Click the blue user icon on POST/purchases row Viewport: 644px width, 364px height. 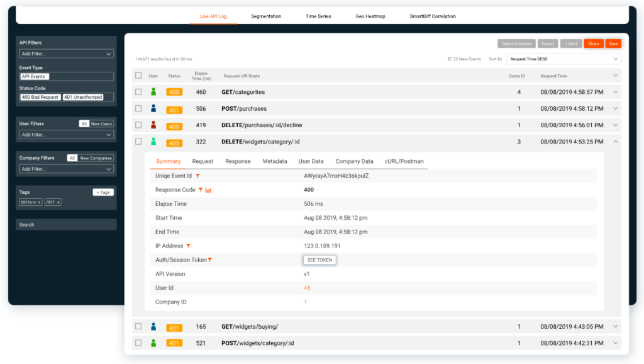point(154,108)
